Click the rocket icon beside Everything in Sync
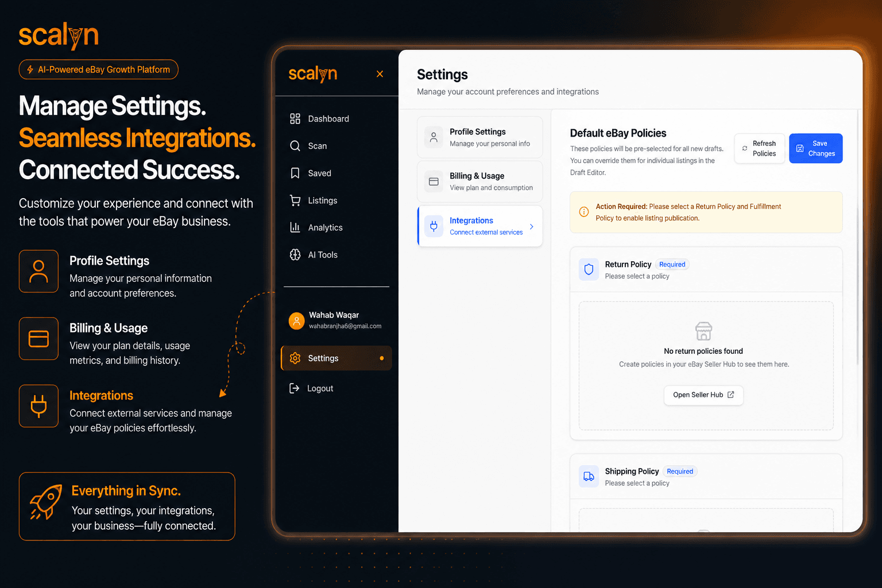The image size is (882, 588). (x=46, y=502)
